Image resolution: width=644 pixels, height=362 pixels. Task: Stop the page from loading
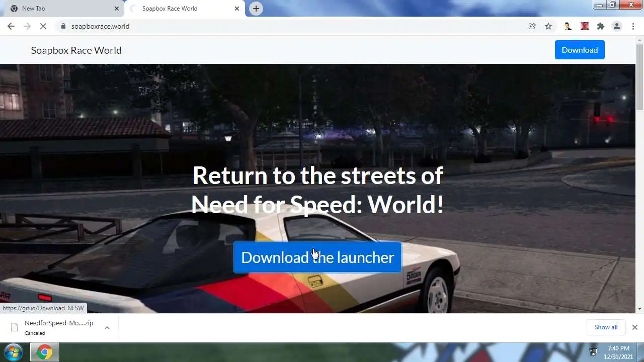(x=43, y=26)
